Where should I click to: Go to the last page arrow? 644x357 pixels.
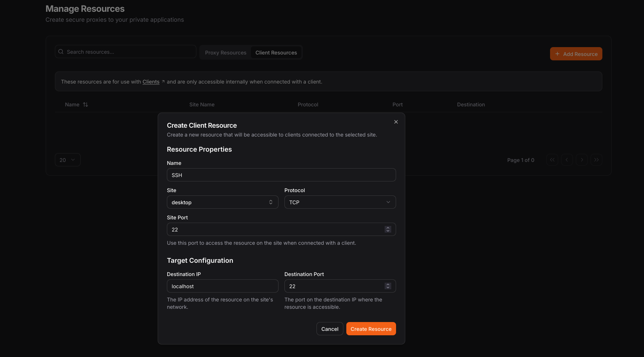click(596, 160)
